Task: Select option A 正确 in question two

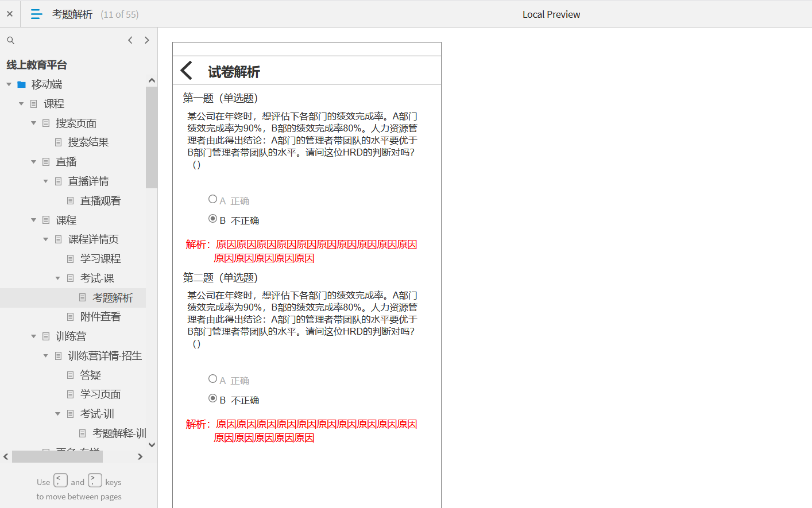Action: pos(212,379)
